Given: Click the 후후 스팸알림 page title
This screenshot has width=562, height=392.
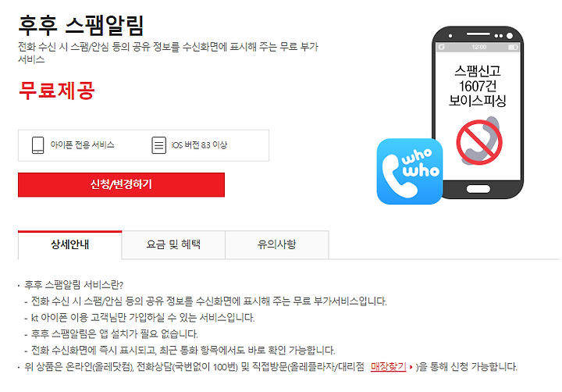Looking at the screenshot, I should [81, 26].
